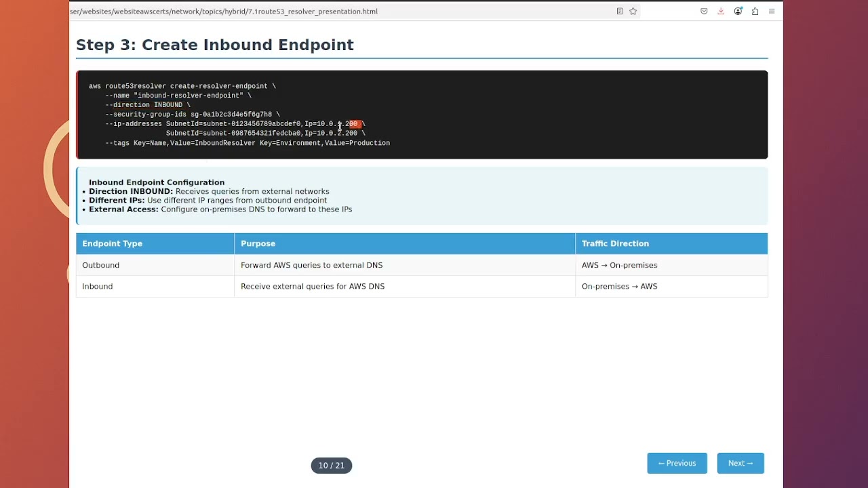Click the Purpose column header
Viewport: 868px width, 488px height.
405,243
